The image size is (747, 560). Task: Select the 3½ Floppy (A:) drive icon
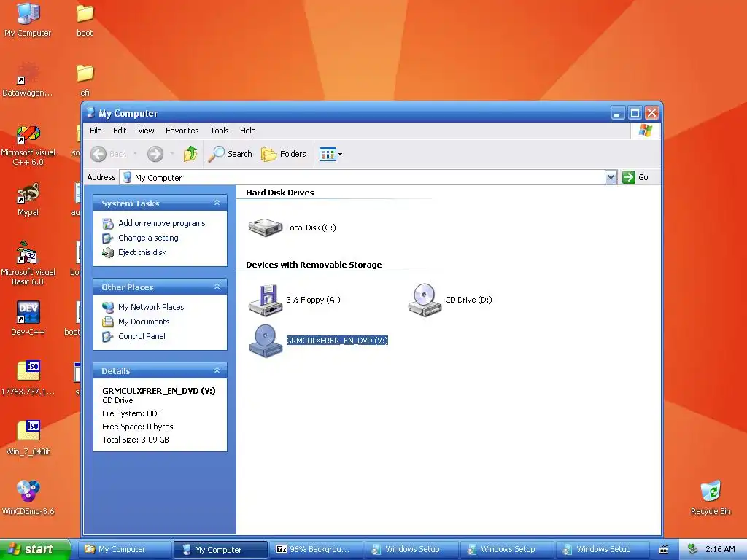266,300
